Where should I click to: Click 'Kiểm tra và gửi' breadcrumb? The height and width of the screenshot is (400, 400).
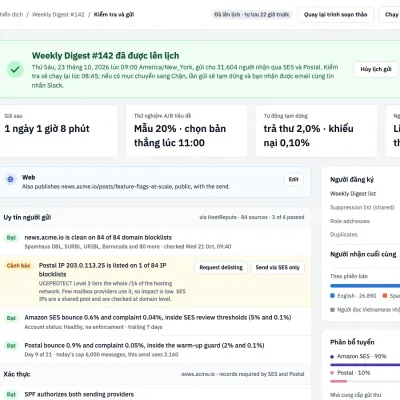114,15
